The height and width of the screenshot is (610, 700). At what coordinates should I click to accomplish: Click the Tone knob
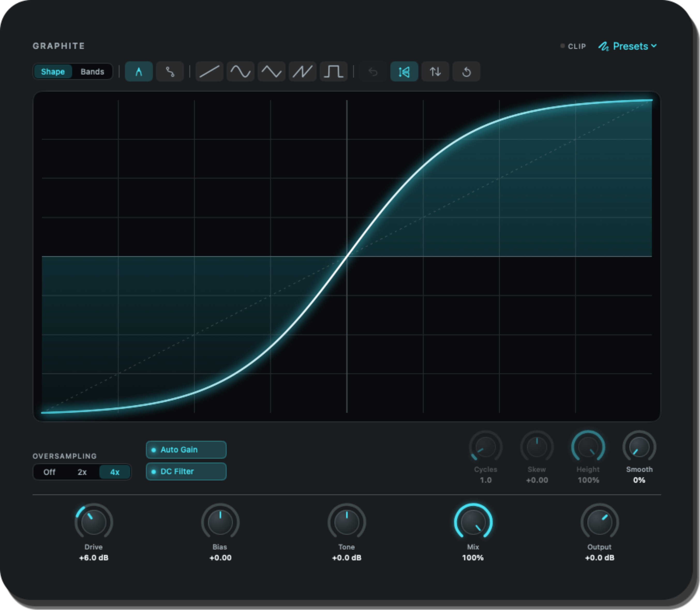(347, 522)
